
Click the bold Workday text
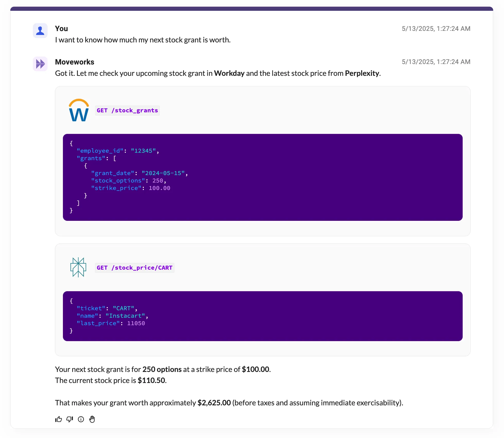(x=229, y=74)
